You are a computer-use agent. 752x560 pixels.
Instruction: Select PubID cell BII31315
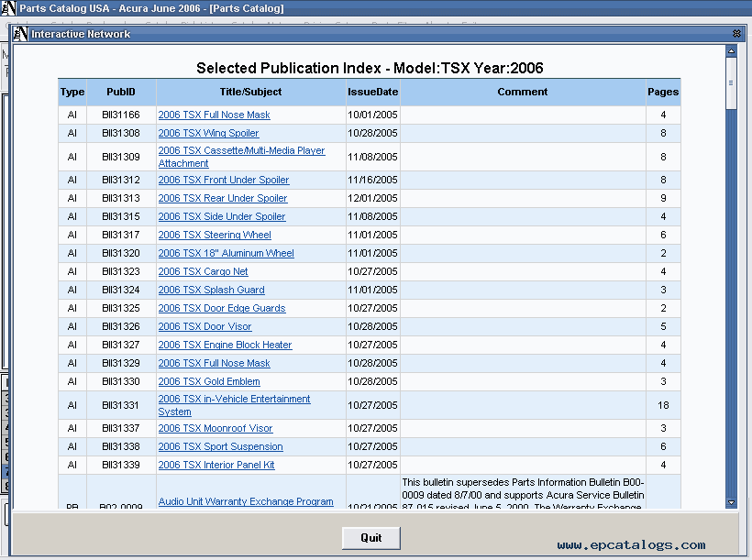(121, 216)
